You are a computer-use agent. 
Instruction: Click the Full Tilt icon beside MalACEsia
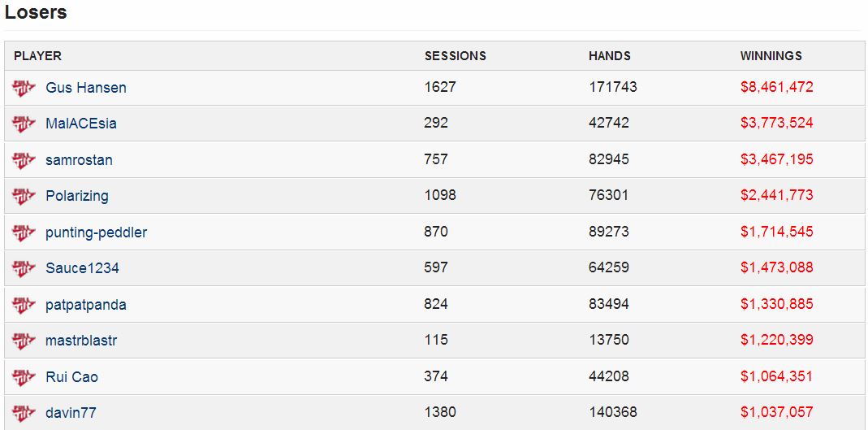point(24,124)
